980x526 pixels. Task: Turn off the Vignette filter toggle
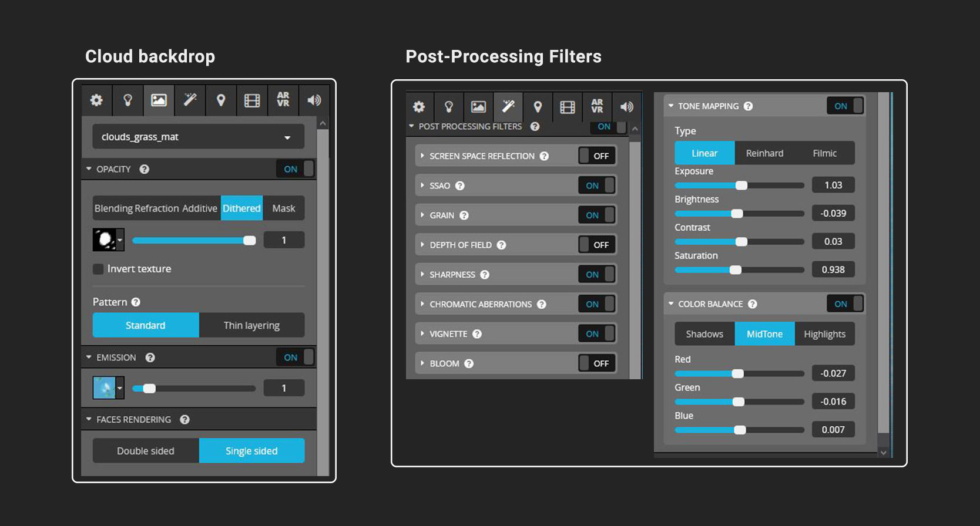597,334
